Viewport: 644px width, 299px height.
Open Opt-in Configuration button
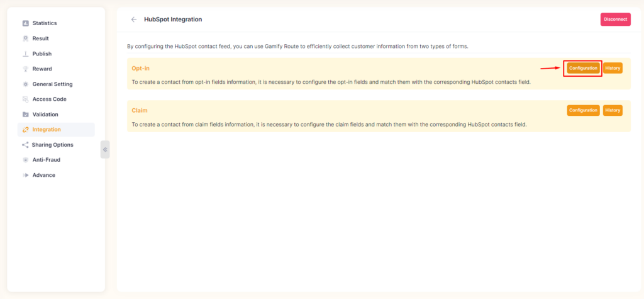(583, 68)
